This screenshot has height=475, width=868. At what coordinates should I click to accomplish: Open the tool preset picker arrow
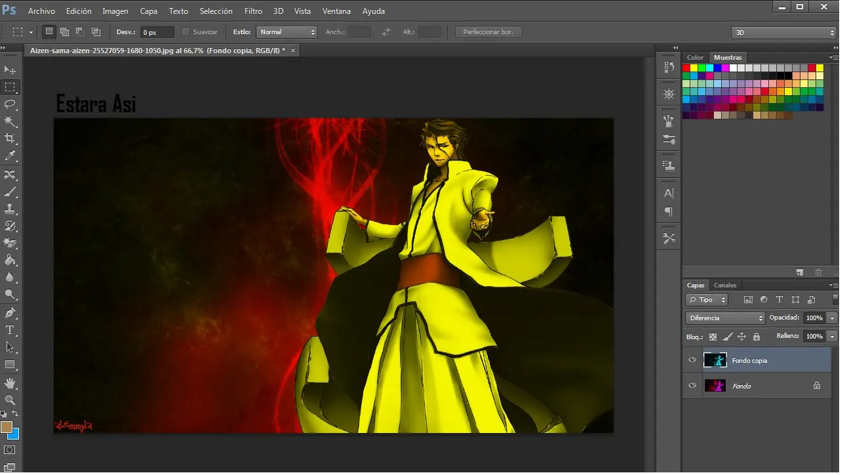(x=30, y=32)
